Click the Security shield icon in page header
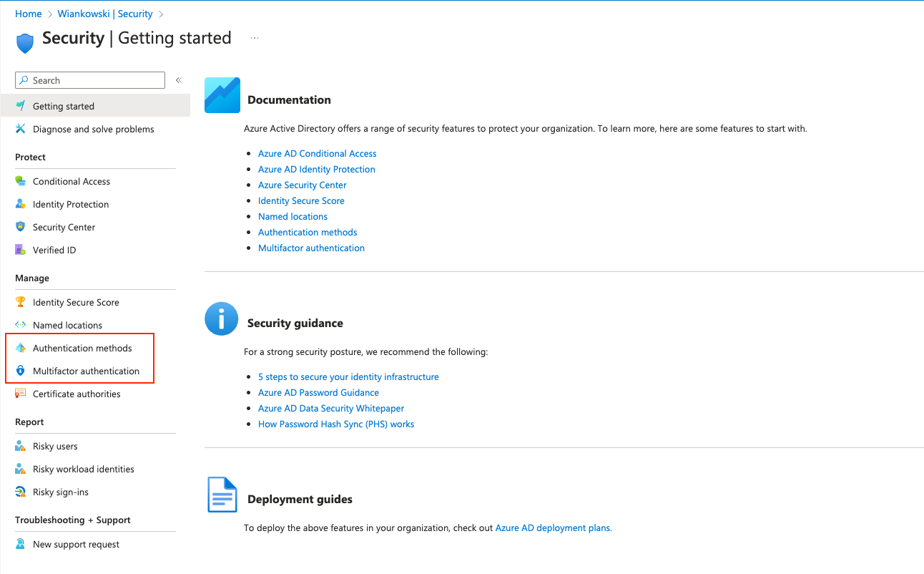The image size is (924, 574). (x=25, y=43)
